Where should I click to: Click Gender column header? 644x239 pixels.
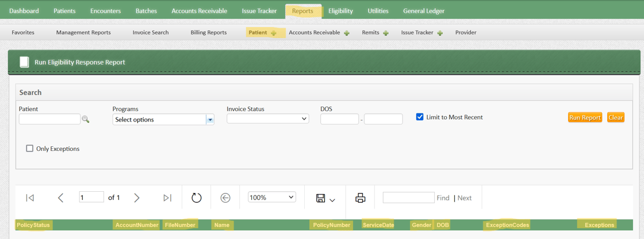422,225
